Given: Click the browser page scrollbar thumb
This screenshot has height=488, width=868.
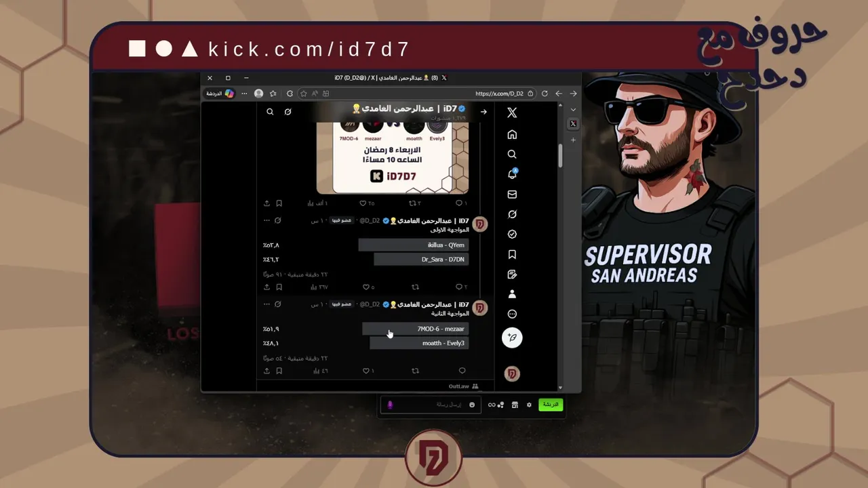Looking at the screenshot, I should coord(560,155).
